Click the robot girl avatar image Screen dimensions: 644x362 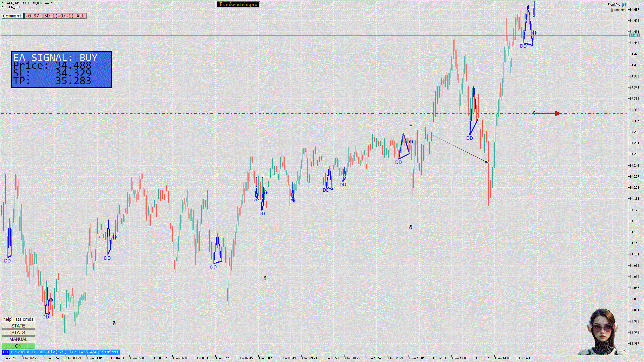pyautogui.click(x=603, y=332)
